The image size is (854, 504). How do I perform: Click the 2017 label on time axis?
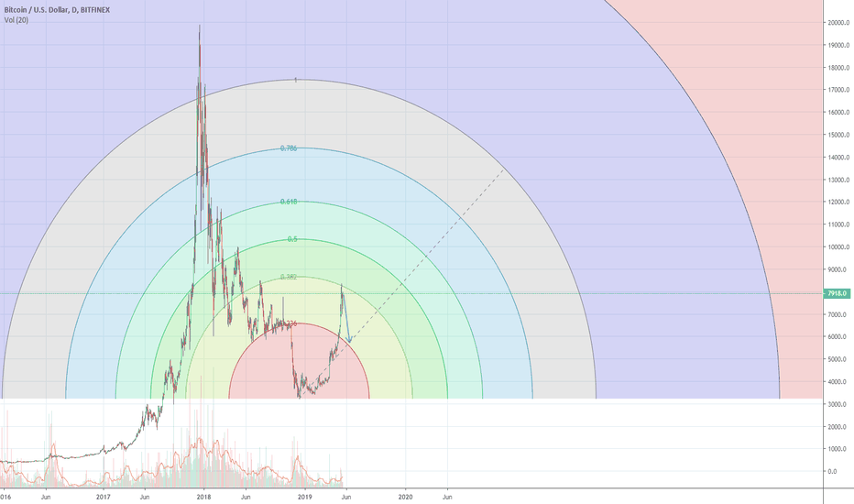[104, 497]
